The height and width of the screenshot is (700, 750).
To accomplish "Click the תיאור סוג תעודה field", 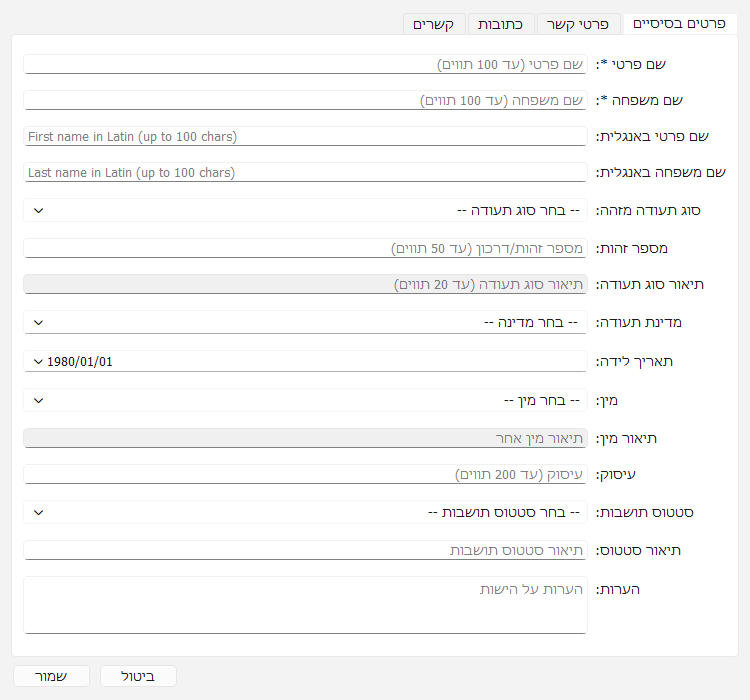I will click(305, 285).
